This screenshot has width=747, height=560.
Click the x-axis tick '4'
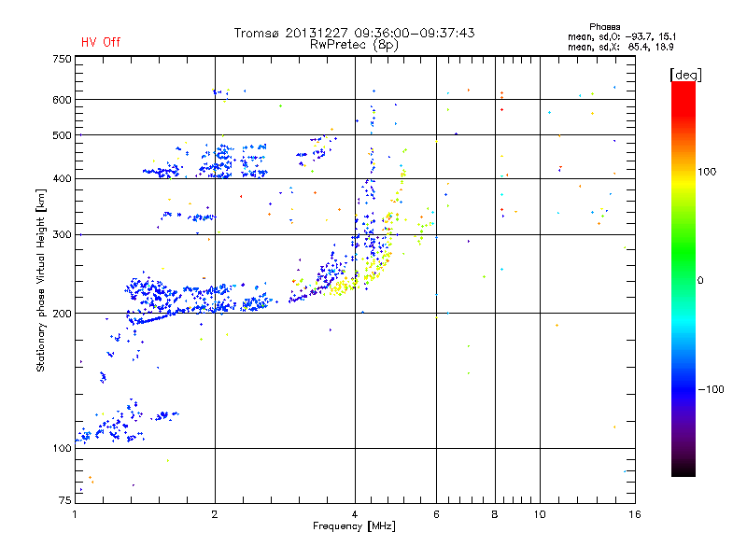[355, 514]
